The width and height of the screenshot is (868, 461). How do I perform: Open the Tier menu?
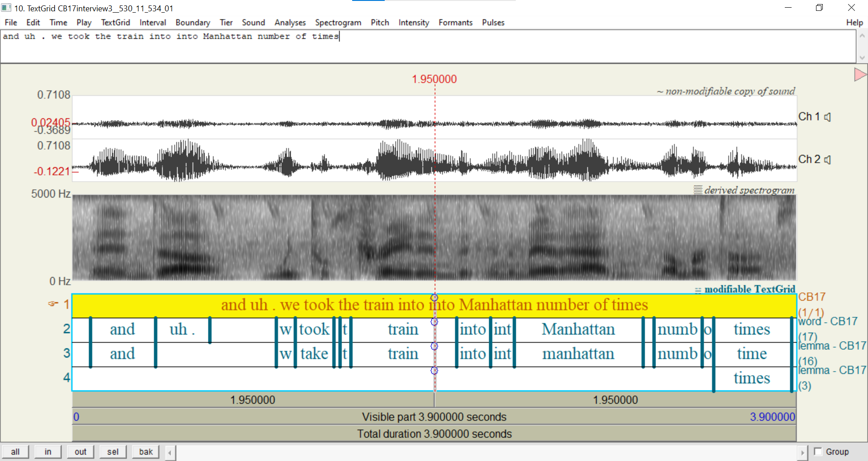click(226, 23)
